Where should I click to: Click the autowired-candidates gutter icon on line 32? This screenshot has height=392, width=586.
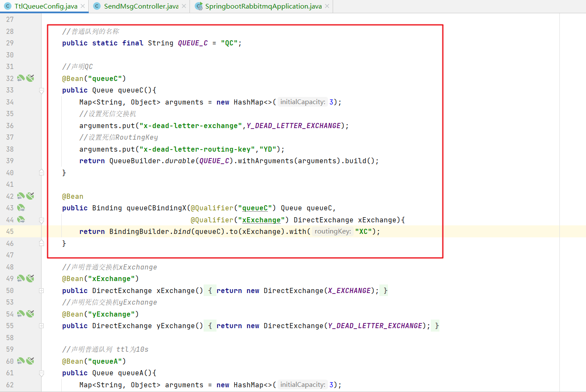pyautogui.click(x=21, y=78)
